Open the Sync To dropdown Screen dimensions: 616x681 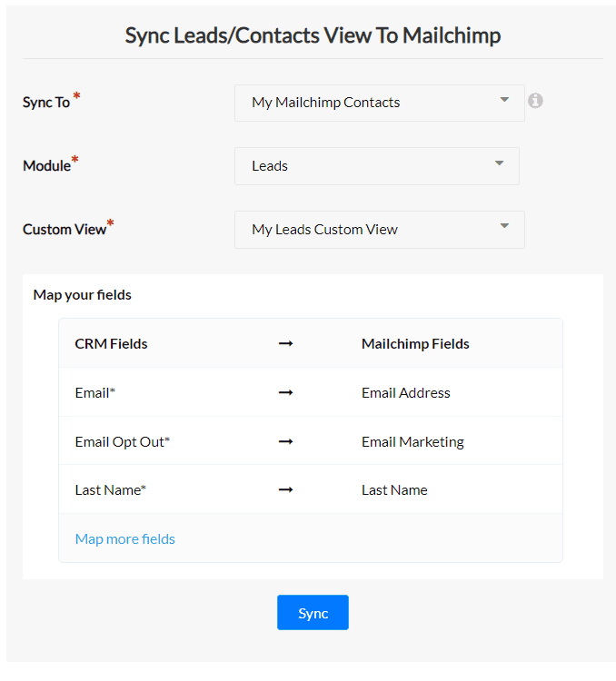point(380,103)
